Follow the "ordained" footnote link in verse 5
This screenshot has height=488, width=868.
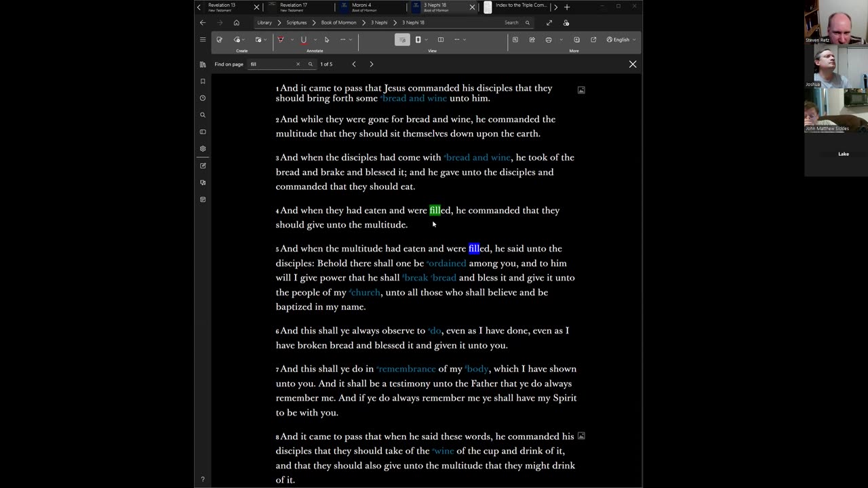coord(447,263)
